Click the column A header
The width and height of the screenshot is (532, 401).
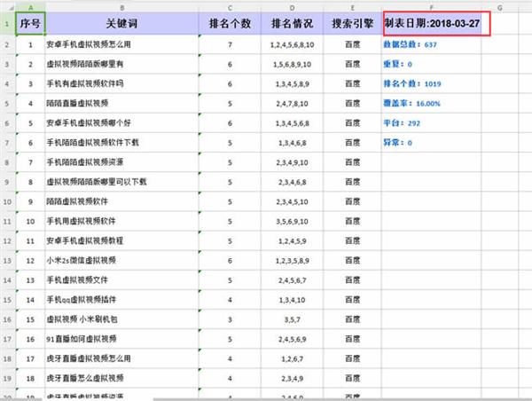pos(30,6)
